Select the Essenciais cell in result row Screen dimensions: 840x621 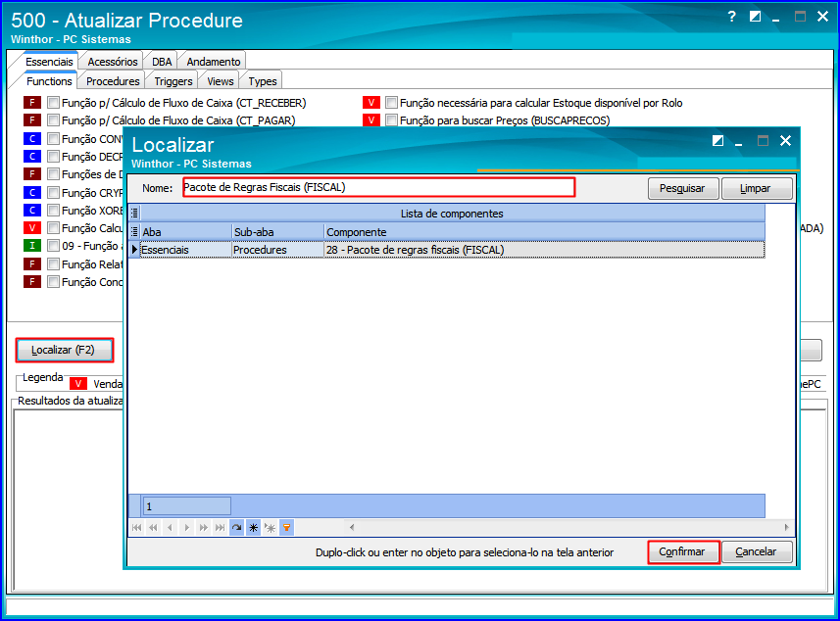tap(186, 250)
